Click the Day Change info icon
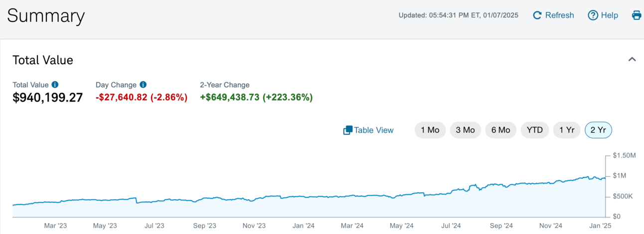This screenshot has height=234, width=644. tap(143, 85)
